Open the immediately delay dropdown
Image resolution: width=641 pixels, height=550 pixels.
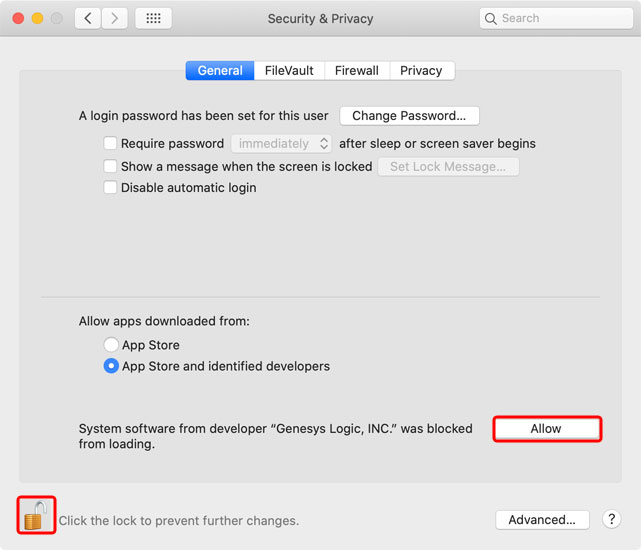(x=281, y=144)
